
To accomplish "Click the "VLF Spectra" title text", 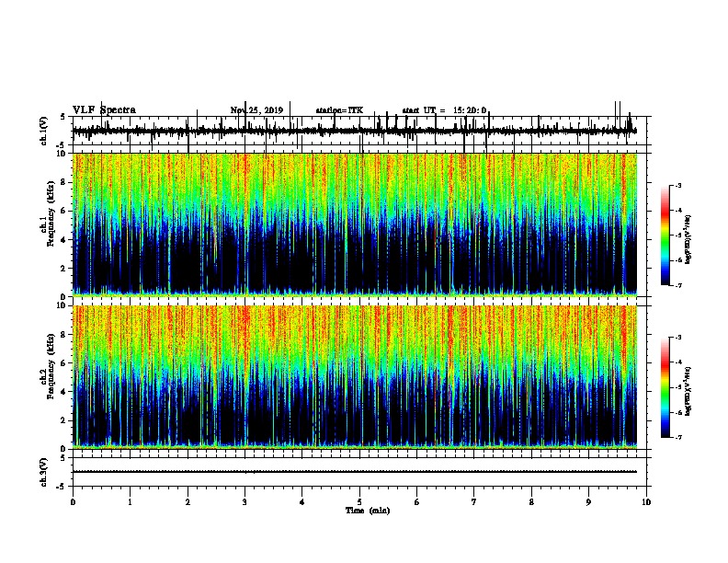I will 104,110.
